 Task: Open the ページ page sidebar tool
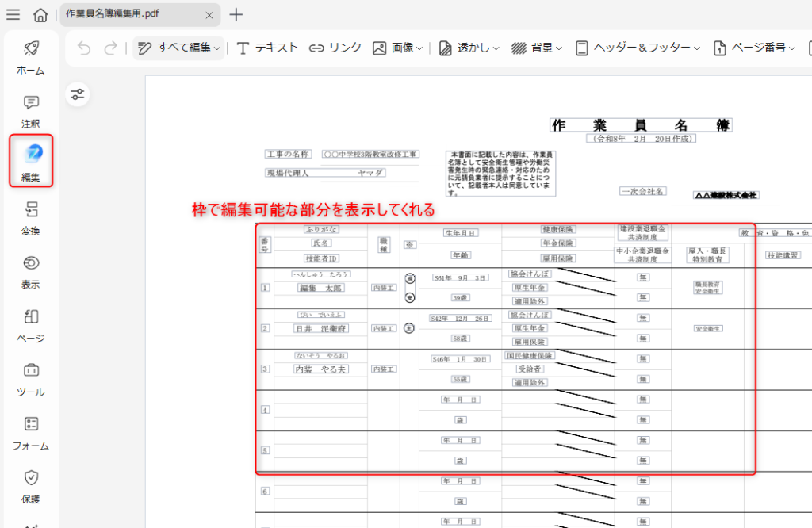coord(31,324)
